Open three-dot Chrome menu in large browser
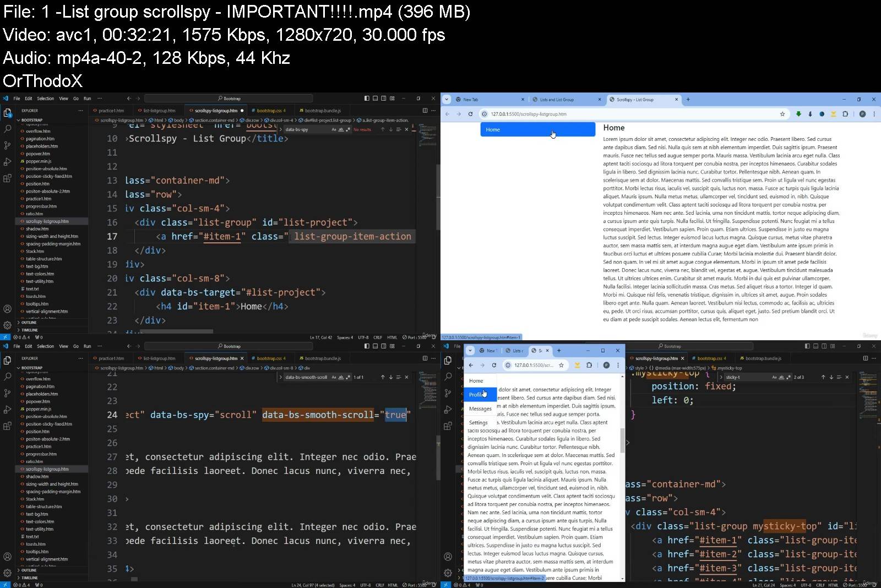This screenshot has width=881, height=588. coord(874,114)
